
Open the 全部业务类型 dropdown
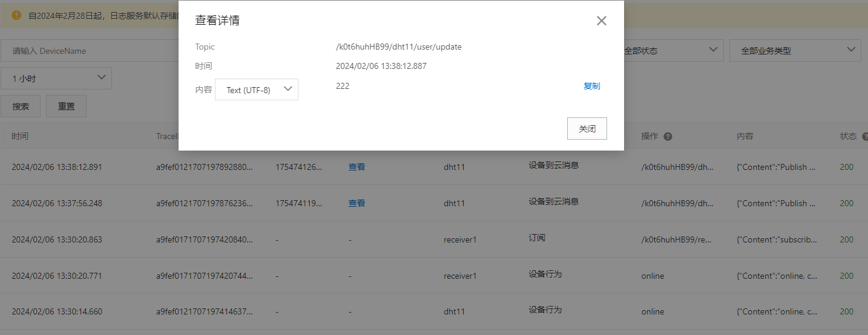[x=795, y=51]
